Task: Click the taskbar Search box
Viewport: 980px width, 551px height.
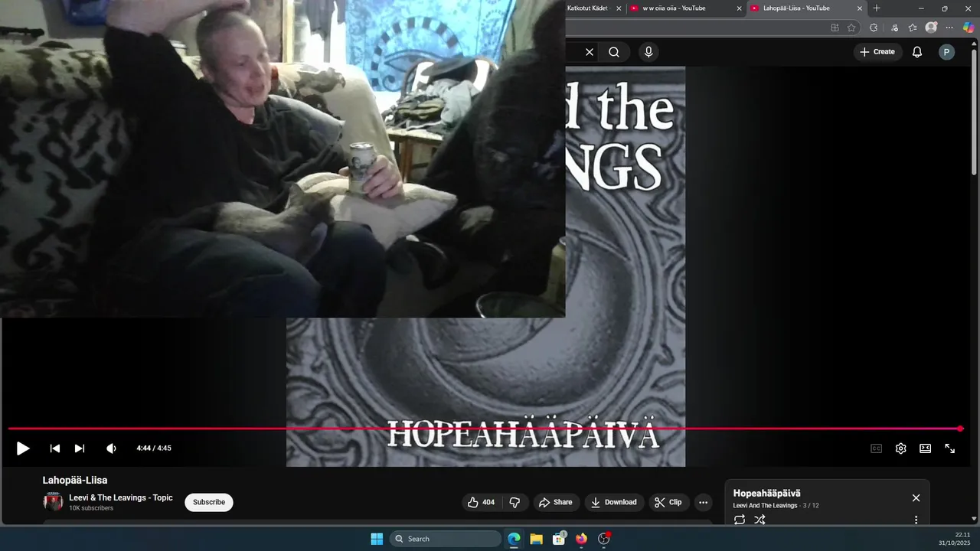Action: [x=446, y=539]
